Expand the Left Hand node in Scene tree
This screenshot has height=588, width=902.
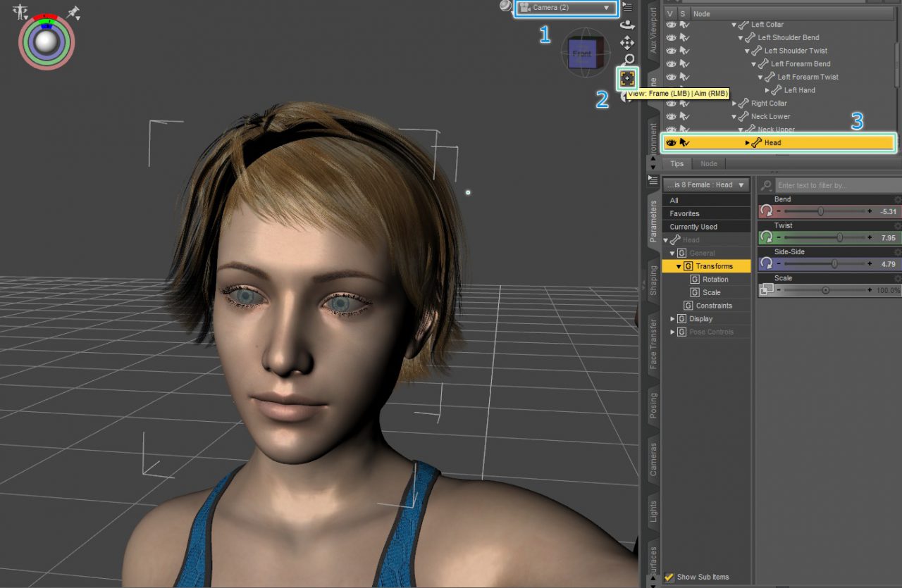[x=767, y=89]
